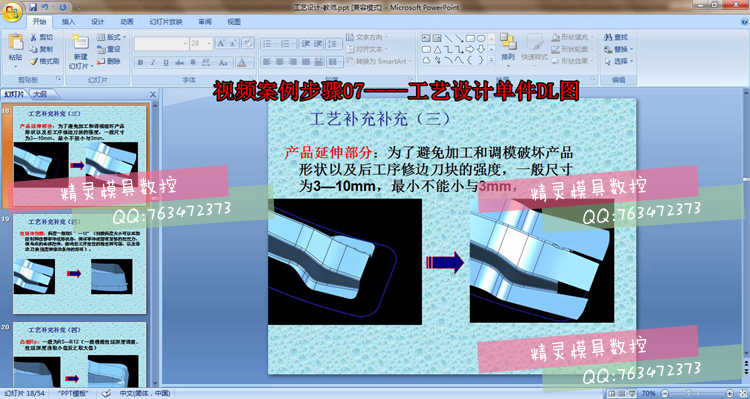Viewport: 750px width, 399px height.
Task: Switch to slide sorter view in status bar
Action: pos(622,393)
